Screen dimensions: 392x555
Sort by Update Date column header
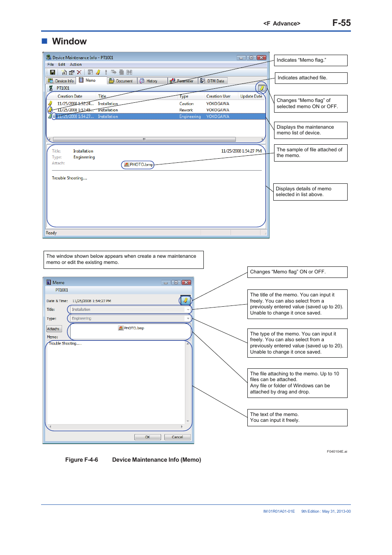[251, 96]
